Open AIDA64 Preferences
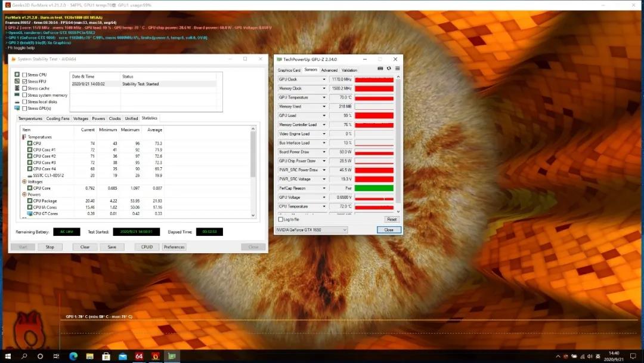The width and height of the screenshot is (644, 363). click(174, 247)
